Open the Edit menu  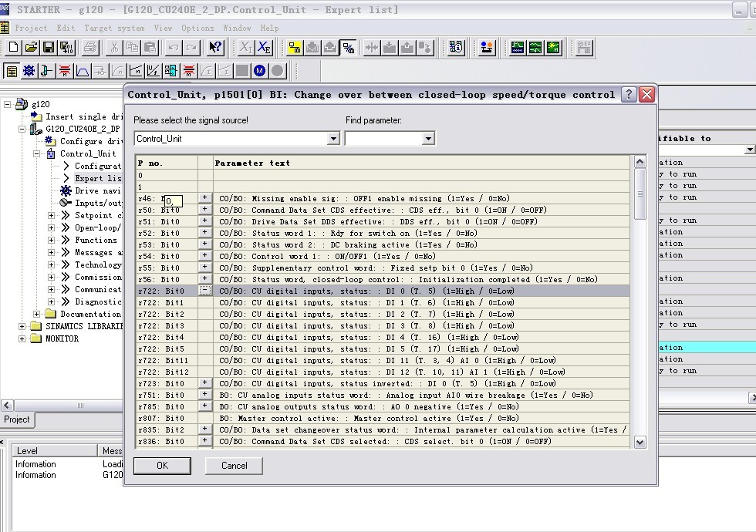click(x=66, y=28)
